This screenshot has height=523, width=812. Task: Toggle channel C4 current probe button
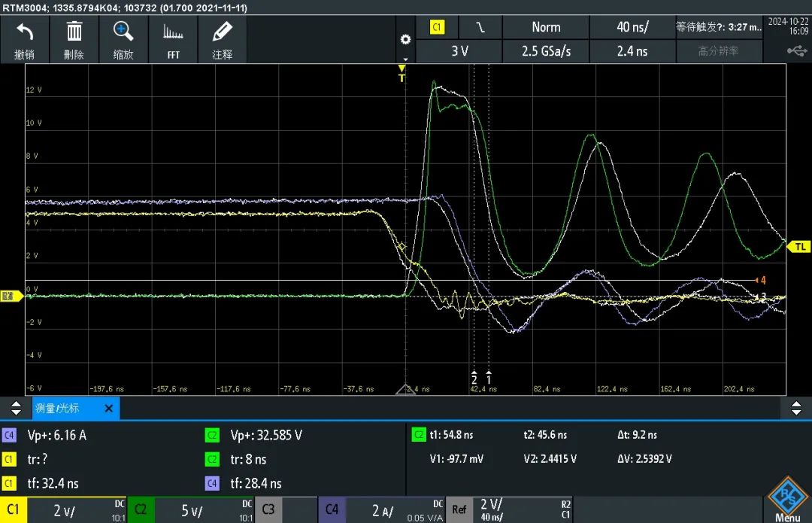[332, 510]
